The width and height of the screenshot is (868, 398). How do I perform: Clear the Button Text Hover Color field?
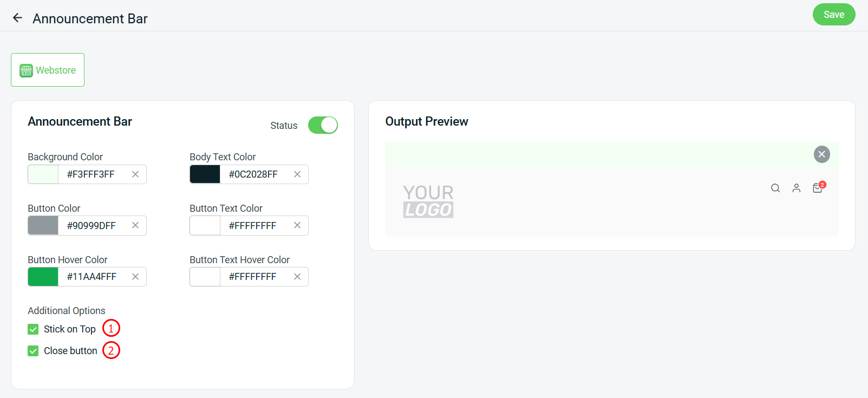pos(297,276)
